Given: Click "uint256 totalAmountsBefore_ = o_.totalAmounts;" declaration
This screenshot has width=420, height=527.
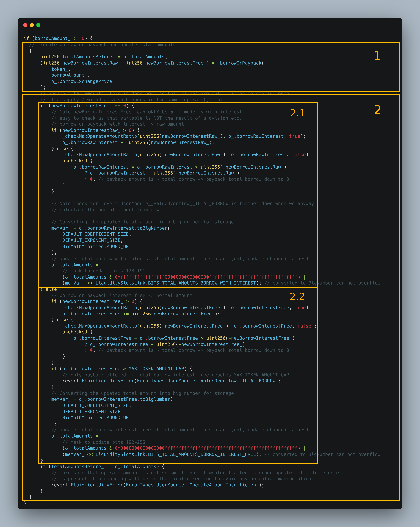Looking at the screenshot, I should pyautogui.click(x=104, y=57).
